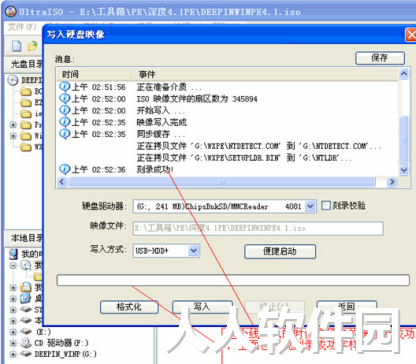The image size is (416, 364).
Task: Click the message list scroll-left arrow
Action: click(62, 182)
